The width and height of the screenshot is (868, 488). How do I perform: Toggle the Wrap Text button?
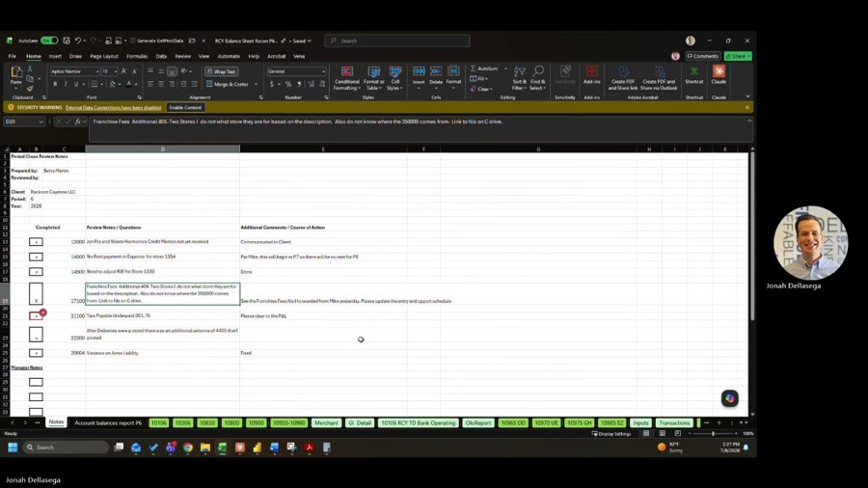pos(222,71)
